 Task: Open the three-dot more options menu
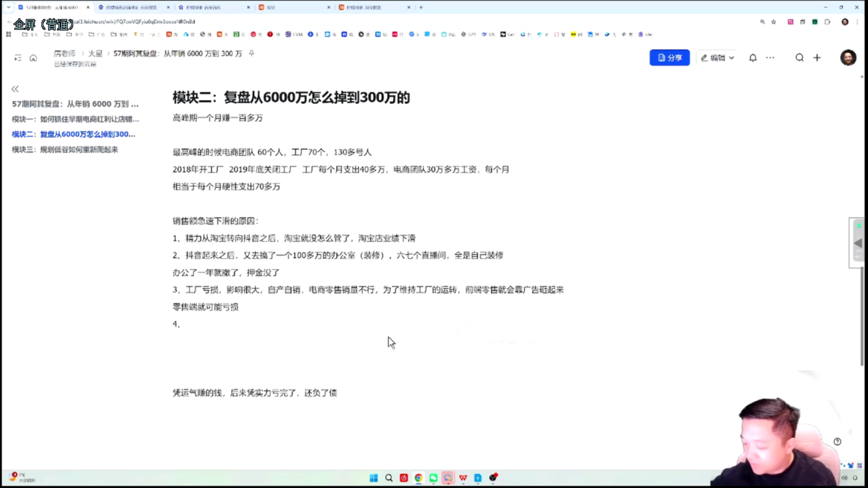pos(770,57)
